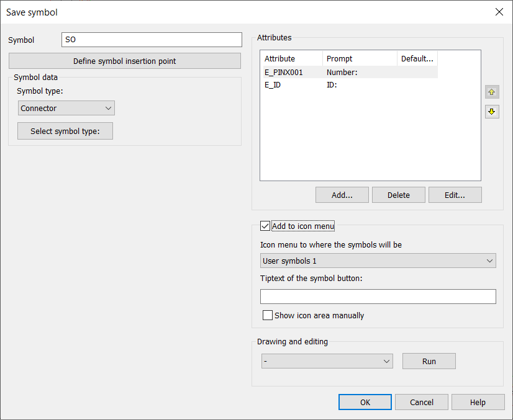Enable Show icon area manually checkbox
This screenshot has width=513, height=420.
(x=268, y=315)
